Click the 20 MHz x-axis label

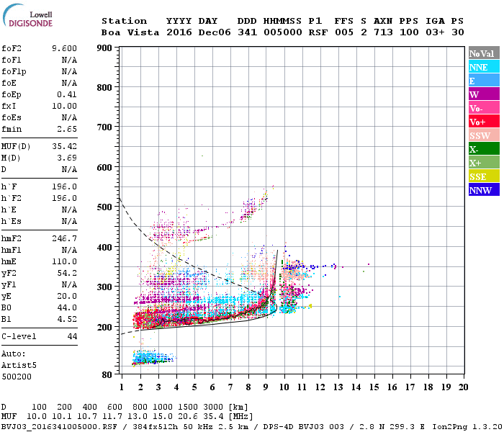pos(463,387)
